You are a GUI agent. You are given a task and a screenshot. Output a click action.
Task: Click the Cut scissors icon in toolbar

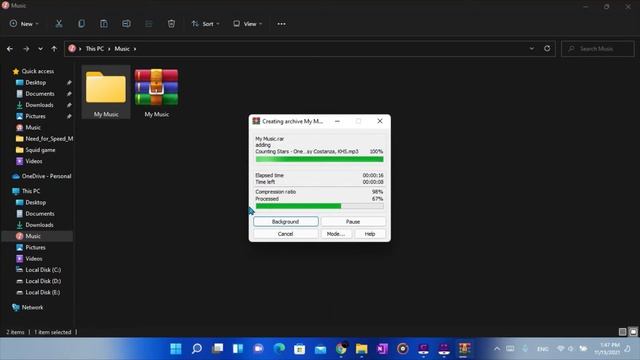point(59,24)
